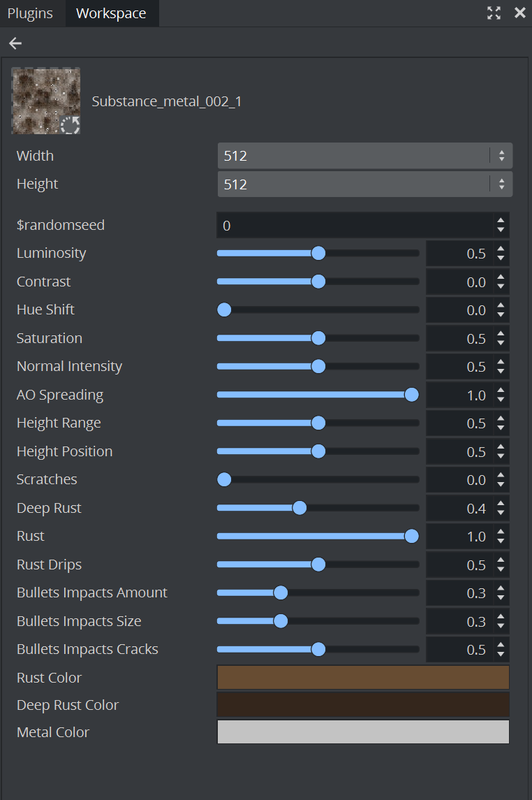Click the fullscreen expand panel icon
This screenshot has width=532, height=800.
pyautogui.click(x=494, y=13)
